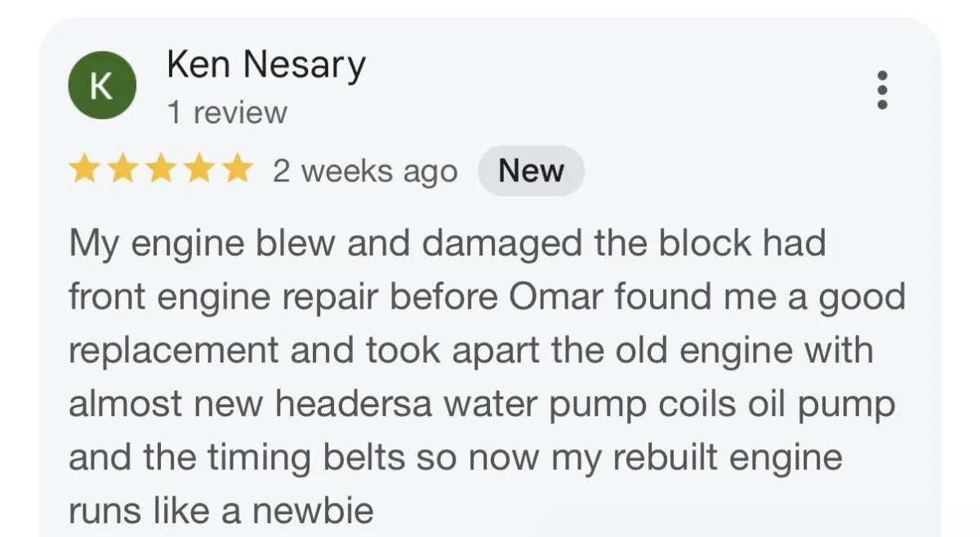980x537 pixels.
Task: Click the second rating star
Action: click(121, 171)
